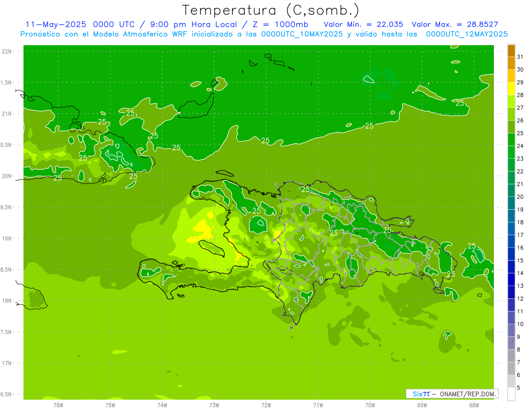Click the color scale value '30'
Screen dimensions: 532x411
(x=520, y=70)
